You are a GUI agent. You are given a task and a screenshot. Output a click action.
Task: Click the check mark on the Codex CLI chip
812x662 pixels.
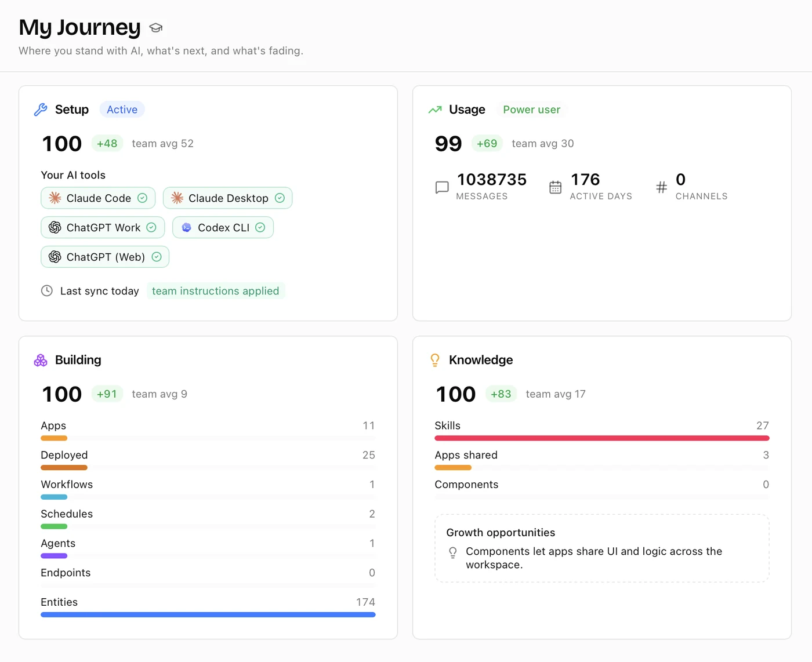pos(260,228)
